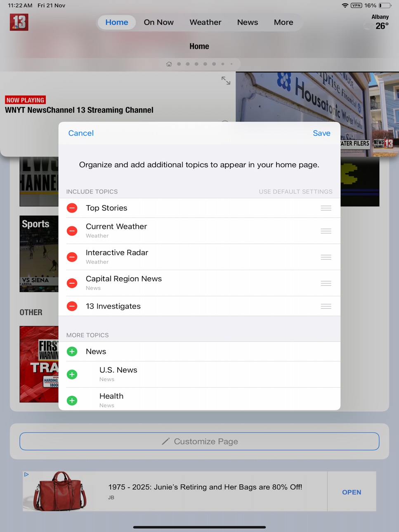Tap the WNYT 13 logo
Screen dimensions: 399x532
click(x=19, y=22)
